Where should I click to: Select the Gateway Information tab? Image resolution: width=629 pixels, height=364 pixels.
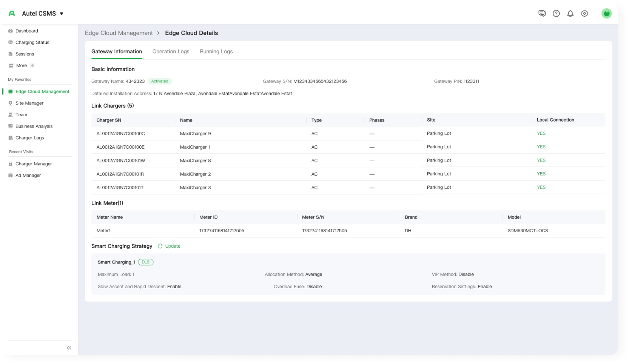[117, 52]
